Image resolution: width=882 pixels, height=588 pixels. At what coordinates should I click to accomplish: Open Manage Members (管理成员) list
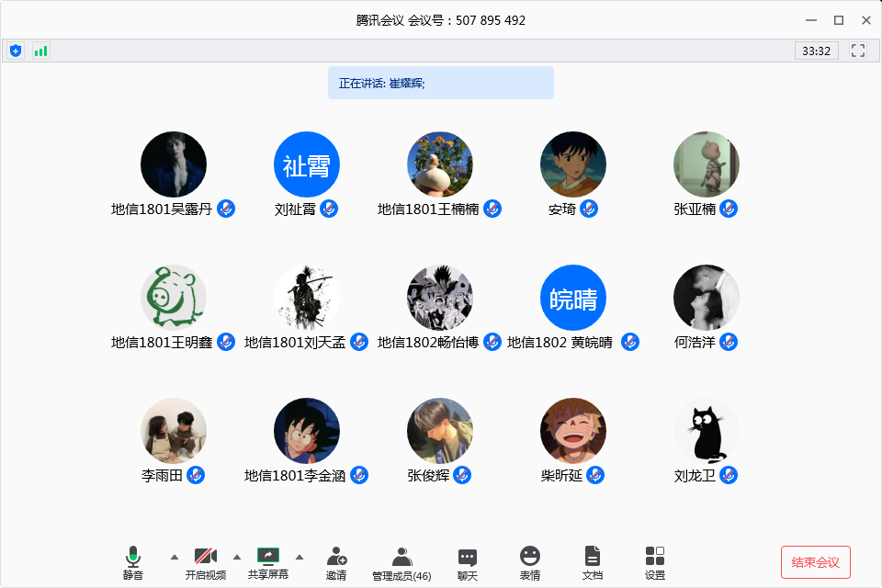tap(401, 562)
